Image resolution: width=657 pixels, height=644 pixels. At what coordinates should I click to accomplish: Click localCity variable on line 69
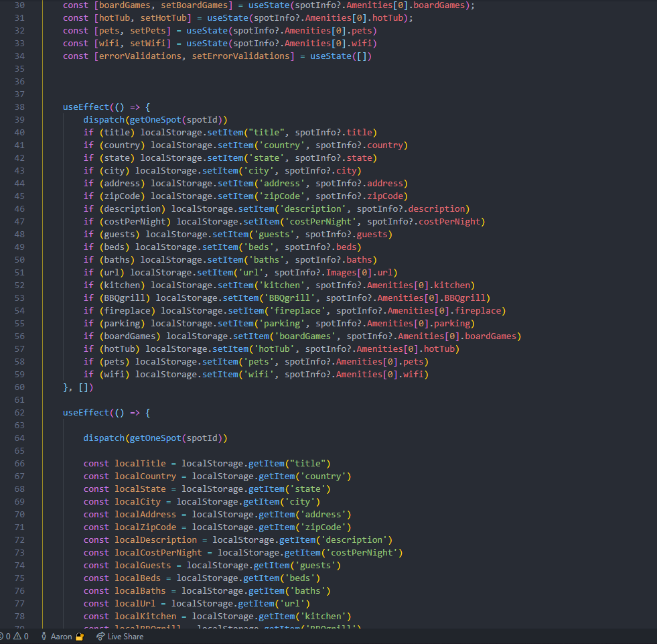click(x=138, y=501)
